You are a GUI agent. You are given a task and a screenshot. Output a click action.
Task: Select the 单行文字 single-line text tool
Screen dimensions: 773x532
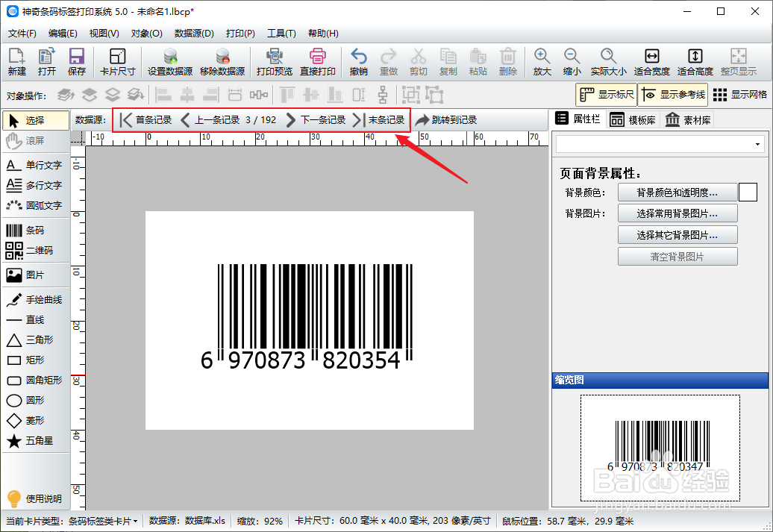pyautogui.click(x=36, y=165)
